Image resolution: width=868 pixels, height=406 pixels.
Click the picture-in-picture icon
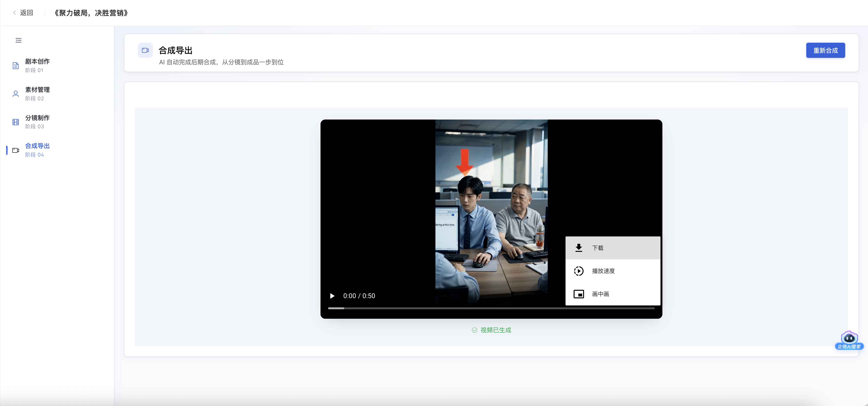point(579,294)
